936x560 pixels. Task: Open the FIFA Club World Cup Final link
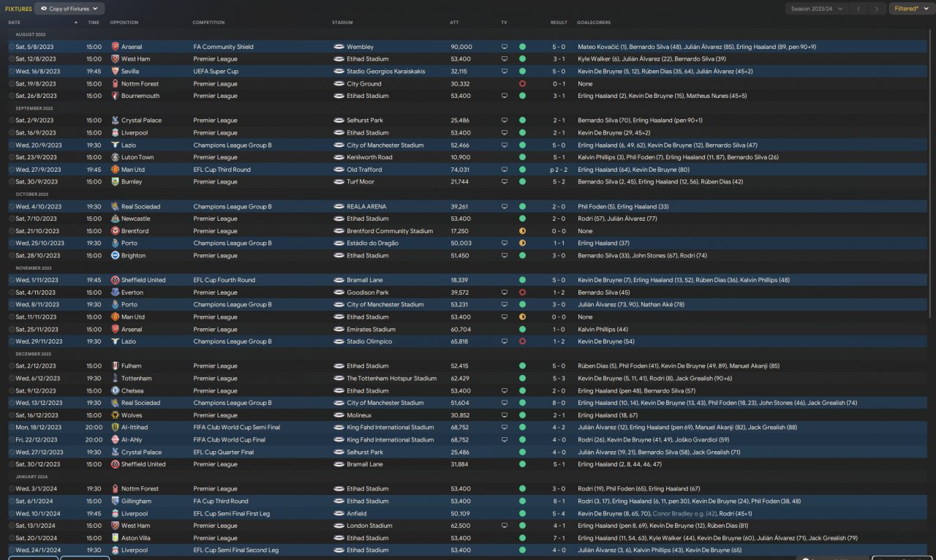tap(230, 440)
